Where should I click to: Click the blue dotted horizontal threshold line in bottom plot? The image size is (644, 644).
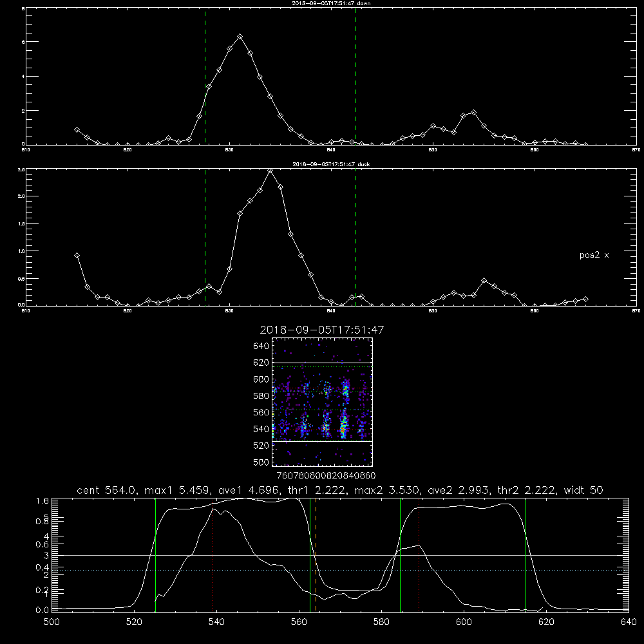point(340,570)
